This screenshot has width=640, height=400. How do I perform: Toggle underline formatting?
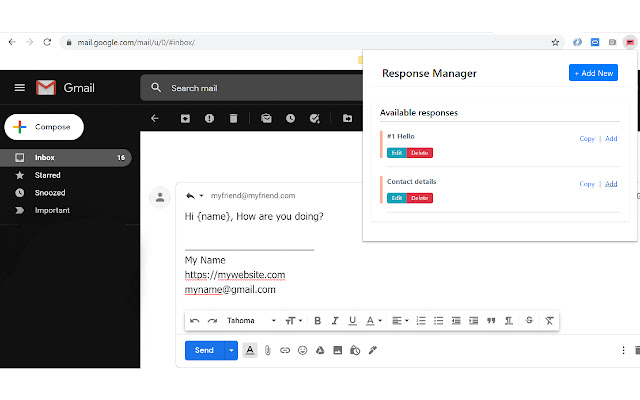click(x=352, y=321)
